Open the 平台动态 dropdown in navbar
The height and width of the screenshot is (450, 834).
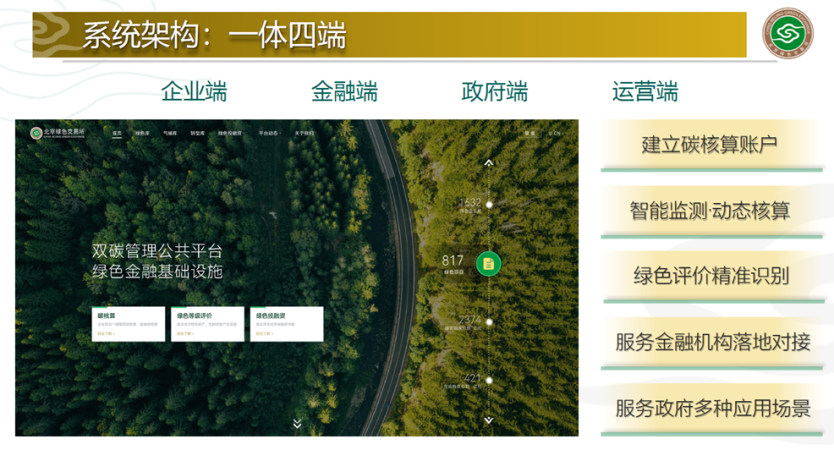tap(269, 132)
